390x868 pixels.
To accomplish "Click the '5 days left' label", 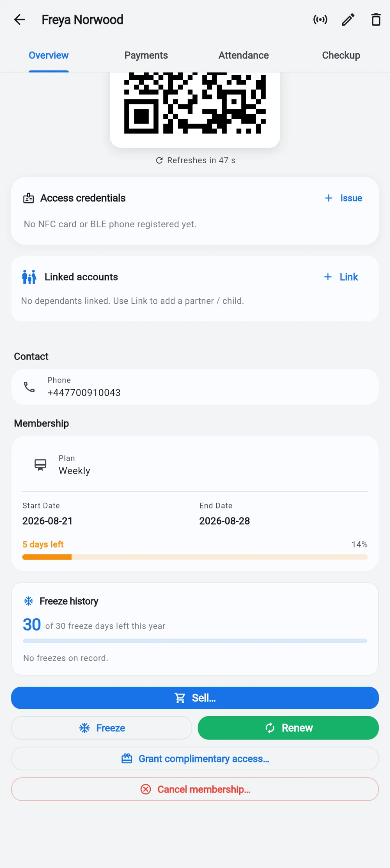I will coord(43,544).
